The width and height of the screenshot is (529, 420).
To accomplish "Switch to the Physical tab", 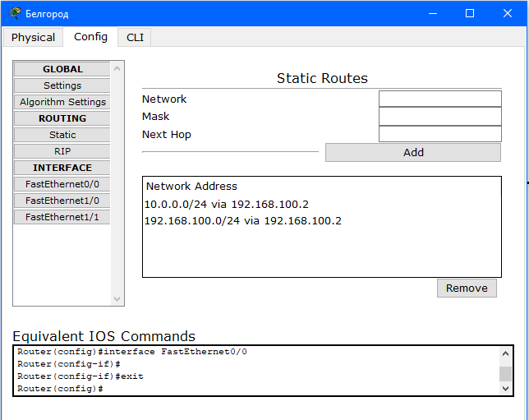I will [x=33, y=37].
